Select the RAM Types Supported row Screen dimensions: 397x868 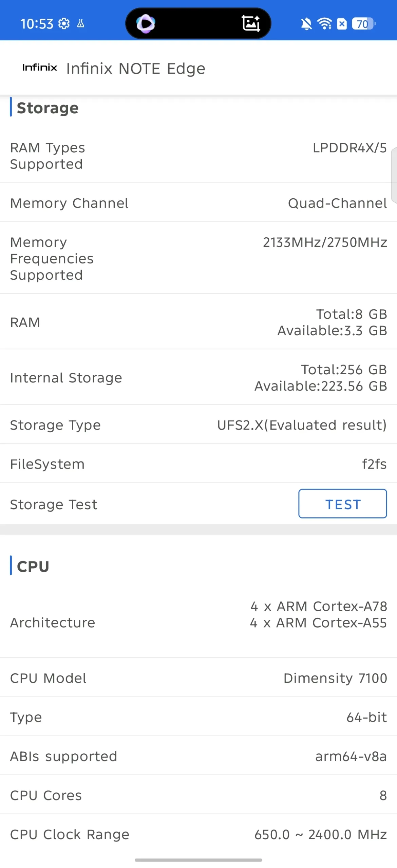198,156
